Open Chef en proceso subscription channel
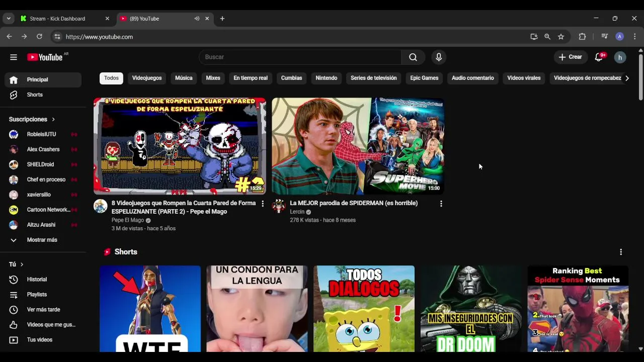The width and height of the screenshot is (644, 362). coord(43,179)
